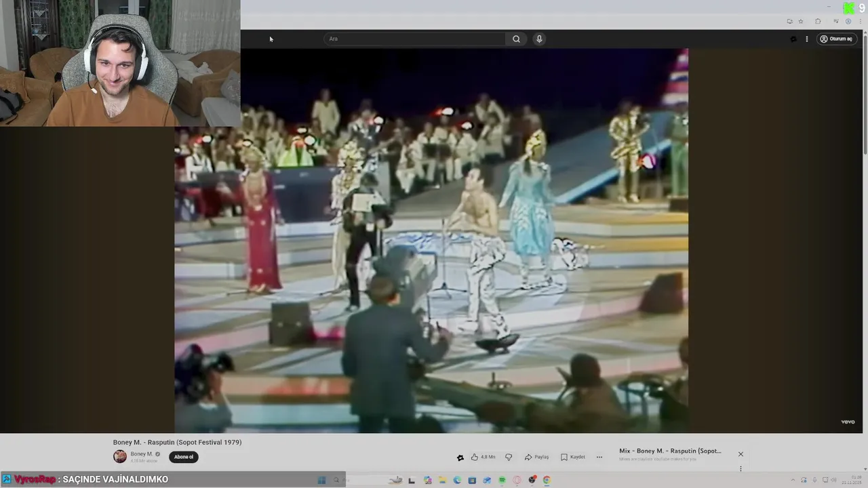Image resolution: width=868 pixels, height=488 pixels.
Task: Bookmark this page with star icon
Action: (801, 21)
